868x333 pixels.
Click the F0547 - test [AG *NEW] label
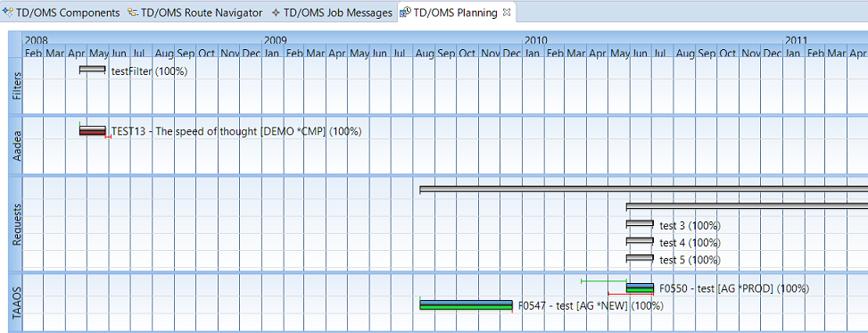[591, 306]
